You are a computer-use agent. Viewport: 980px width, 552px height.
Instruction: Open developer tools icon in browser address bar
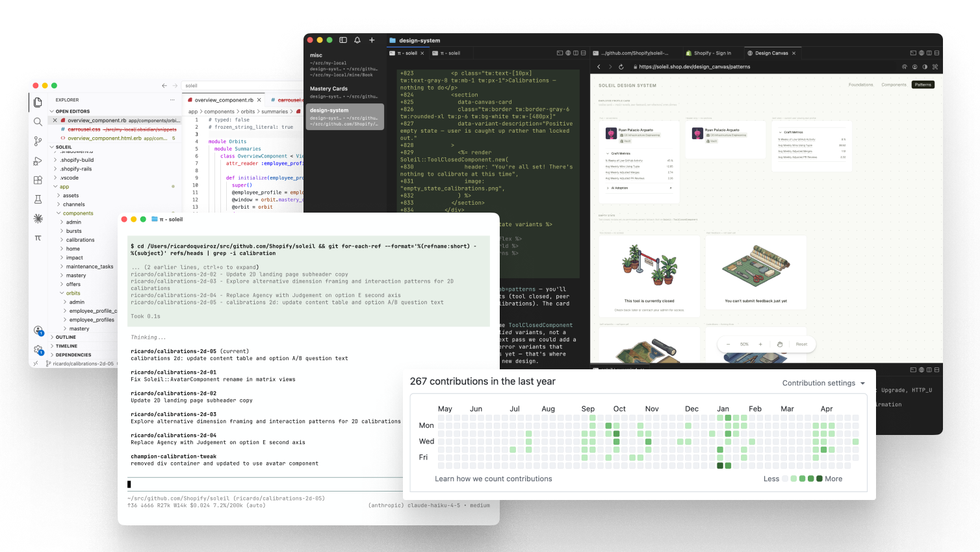pos(935,67)
